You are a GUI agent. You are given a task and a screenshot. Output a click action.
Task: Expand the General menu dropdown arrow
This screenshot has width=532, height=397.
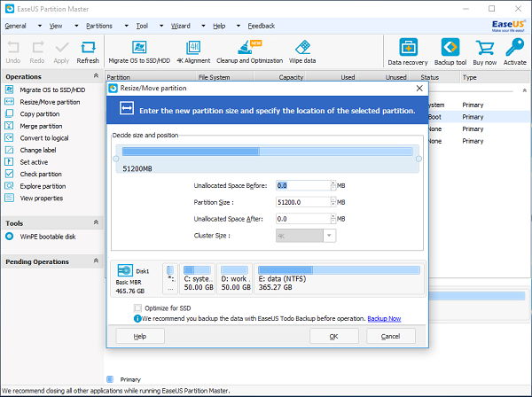[40, 26]
